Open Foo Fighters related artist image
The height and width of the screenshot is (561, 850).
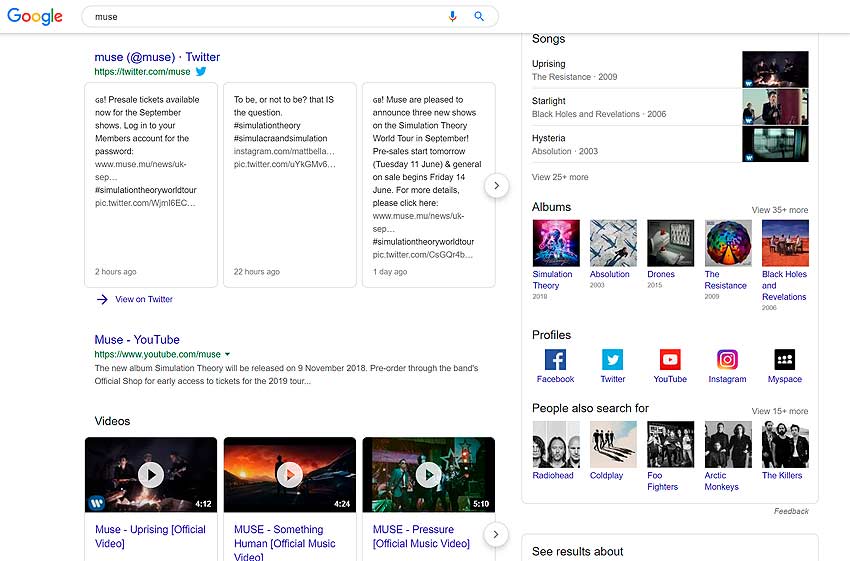point(671,444)
